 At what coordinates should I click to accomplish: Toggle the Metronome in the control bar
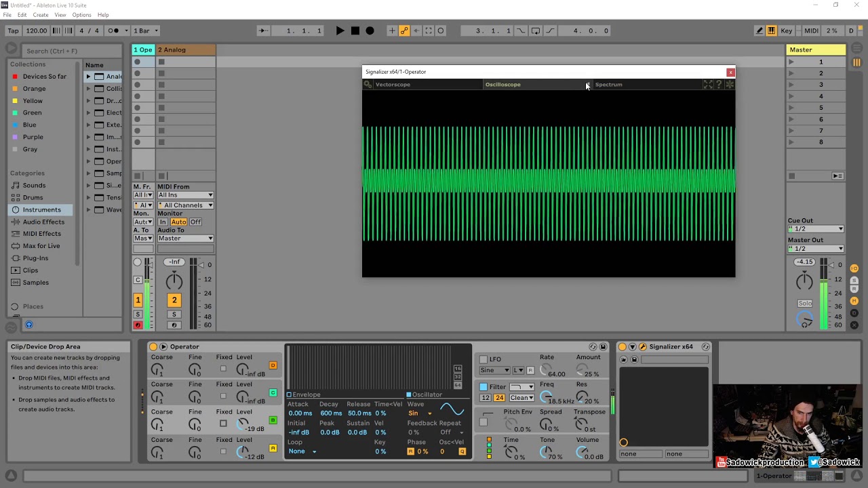113,30
